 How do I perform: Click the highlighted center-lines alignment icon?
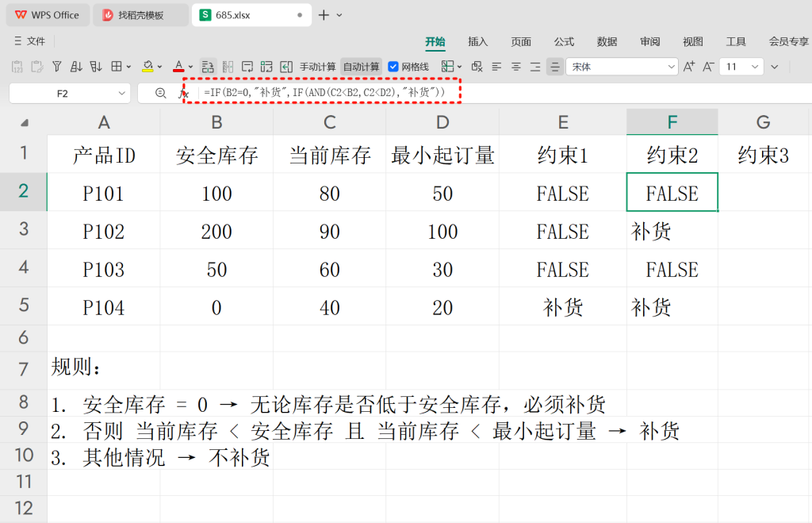click(554, 67)
